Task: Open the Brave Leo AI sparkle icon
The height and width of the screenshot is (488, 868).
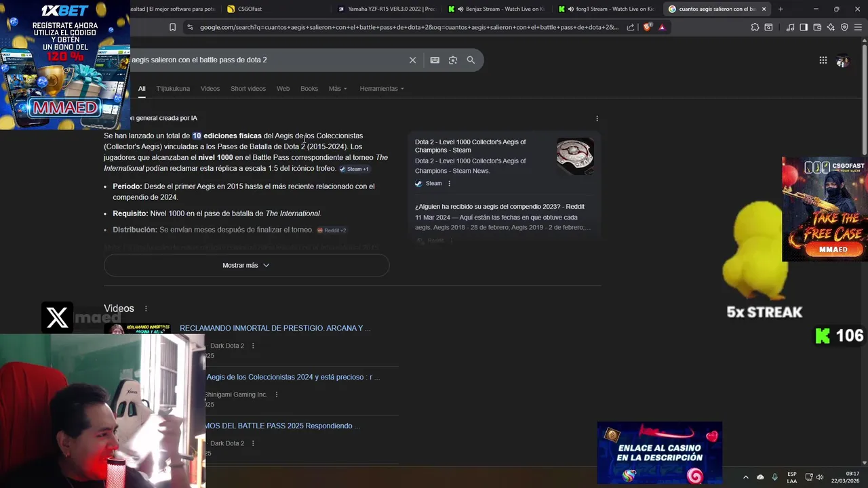Action: tap(831, 27)
